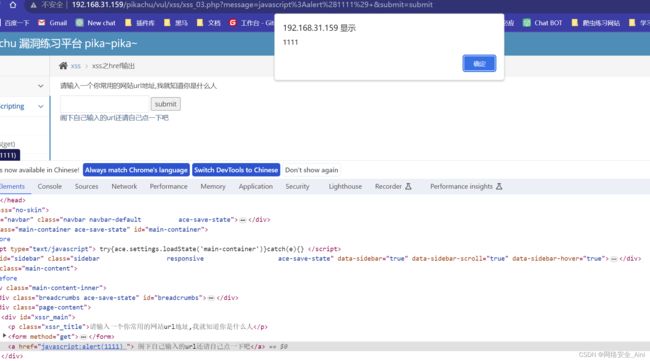
Task: Open the Gmail bookmark
Action: 52,23
